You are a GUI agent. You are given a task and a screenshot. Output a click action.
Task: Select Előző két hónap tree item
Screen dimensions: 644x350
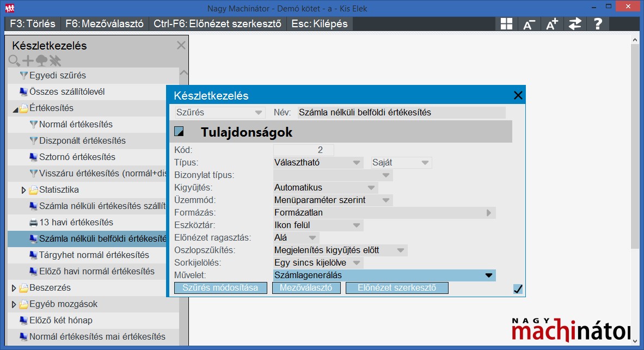tap(93, 321)
